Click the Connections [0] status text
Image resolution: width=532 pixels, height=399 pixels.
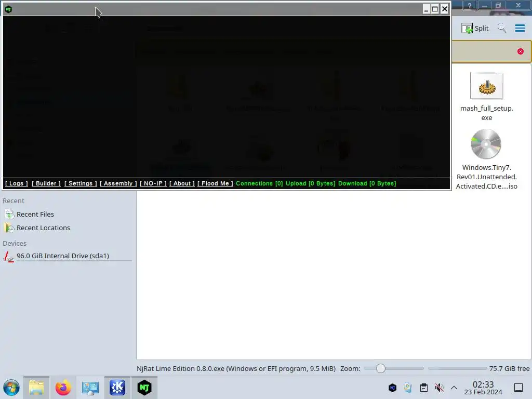click(259, 183)
